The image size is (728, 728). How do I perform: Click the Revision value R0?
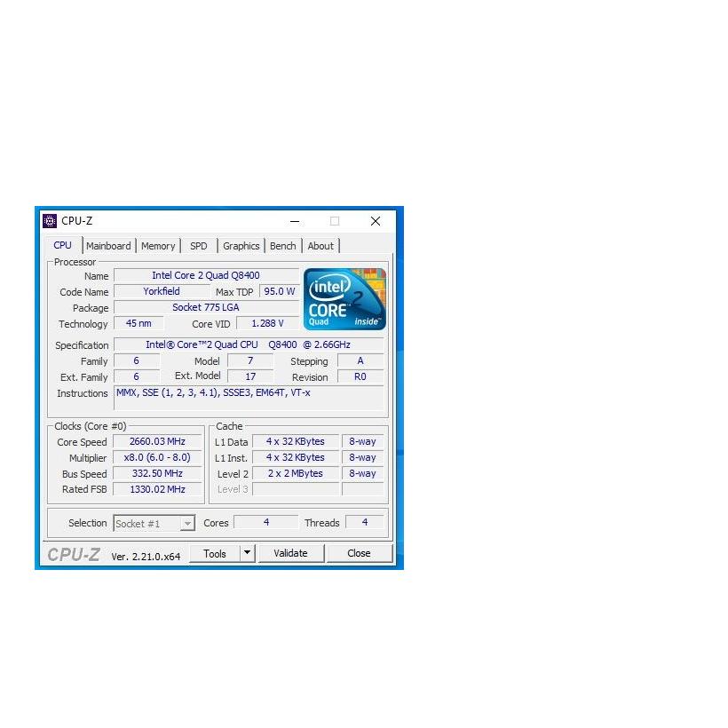click(x=360, y=376)
